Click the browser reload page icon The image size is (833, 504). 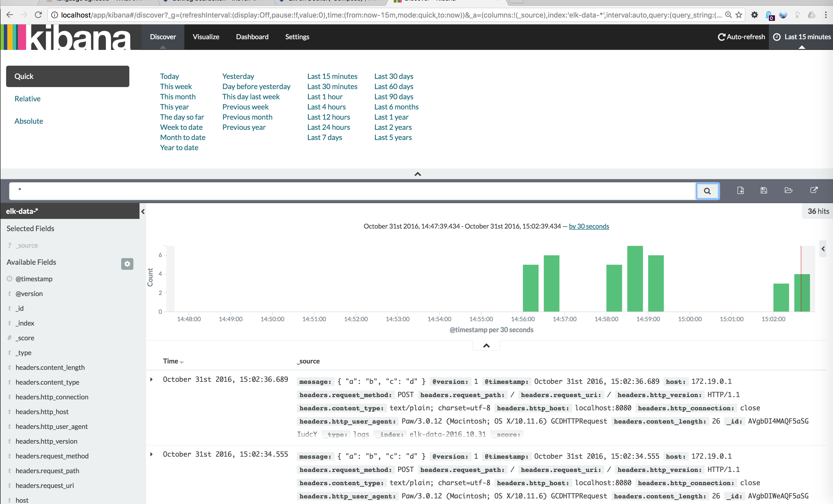(38, 15)
